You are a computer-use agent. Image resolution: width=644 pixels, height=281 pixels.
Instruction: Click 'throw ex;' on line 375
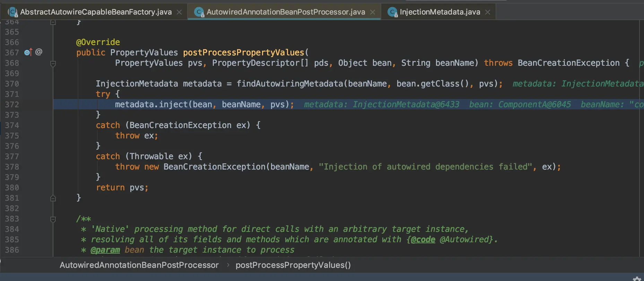(137, 136)
